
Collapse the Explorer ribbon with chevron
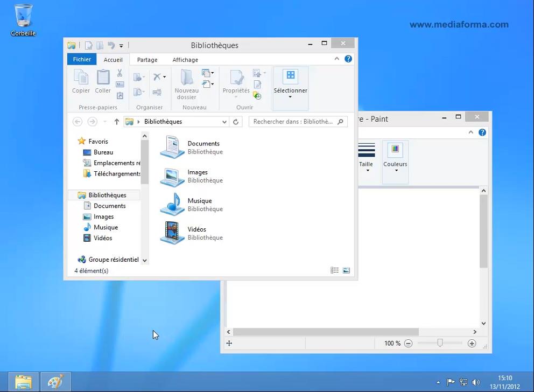(337, 59)
